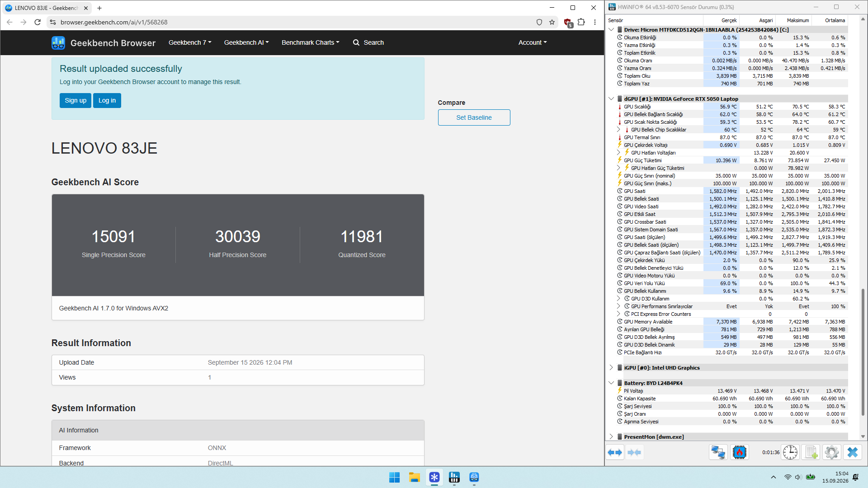
Task: Click the Log in button
Action: [x=107, y=100]
